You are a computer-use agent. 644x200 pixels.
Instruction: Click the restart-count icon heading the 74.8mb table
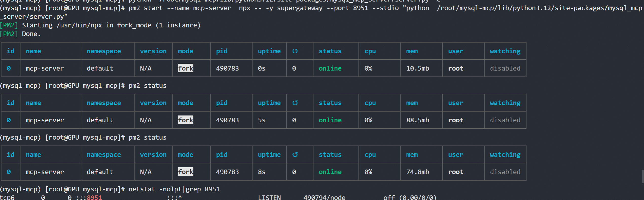tap(295, 155)
